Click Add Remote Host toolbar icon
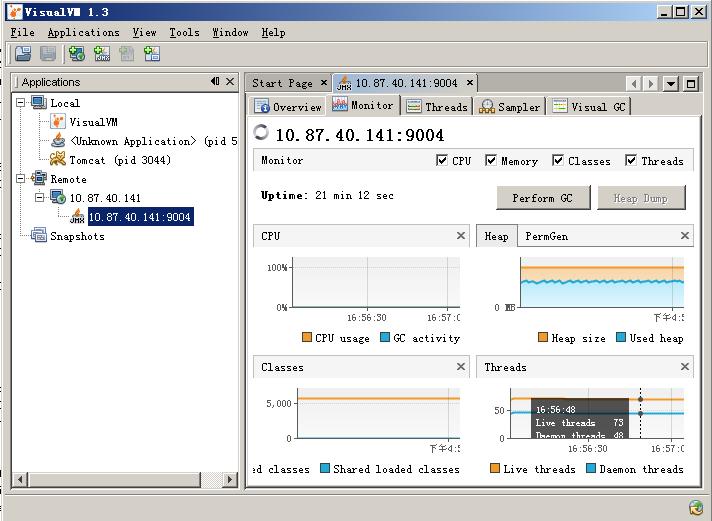Viewport: 712px width, 521px height. coord(77,54)
